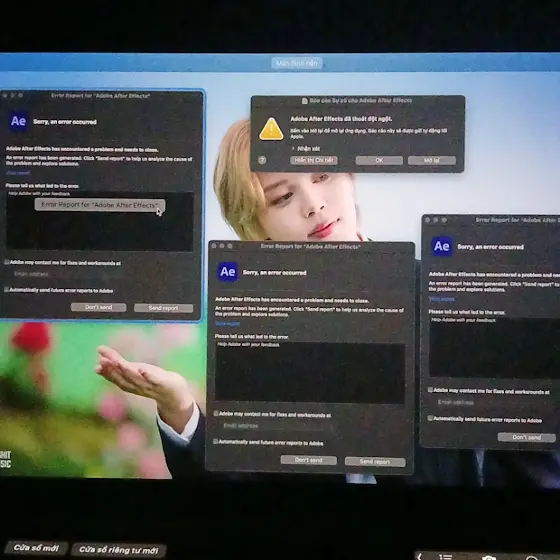
Task: Click the help question mark icon in crash dialog
Action: pyautogui.click(x=262, y=160)
